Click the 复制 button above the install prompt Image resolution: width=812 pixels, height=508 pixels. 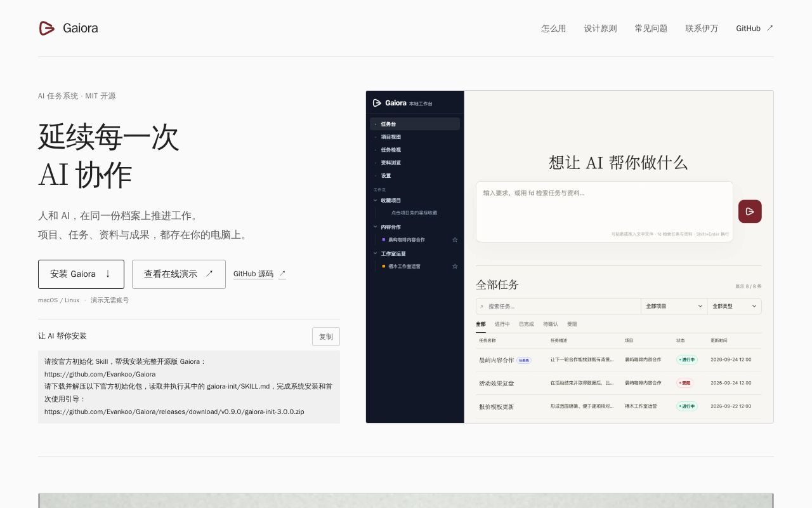[x=326, y=337]
